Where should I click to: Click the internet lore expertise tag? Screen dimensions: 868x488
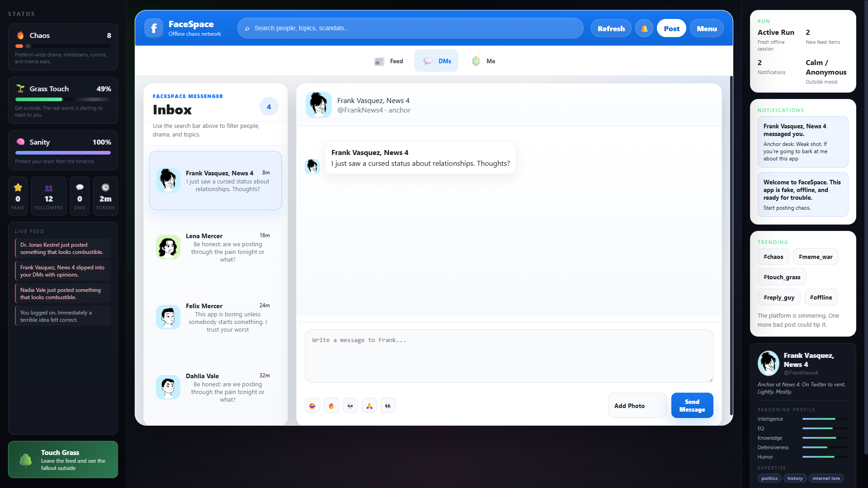tap(826, 478)
